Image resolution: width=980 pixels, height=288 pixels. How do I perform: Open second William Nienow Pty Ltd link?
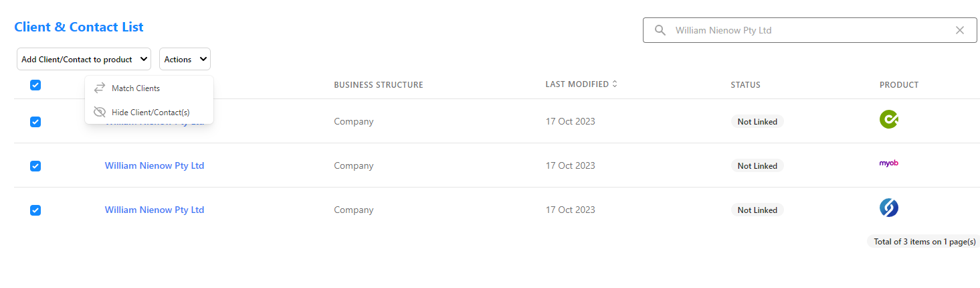(x=155, y=165)
